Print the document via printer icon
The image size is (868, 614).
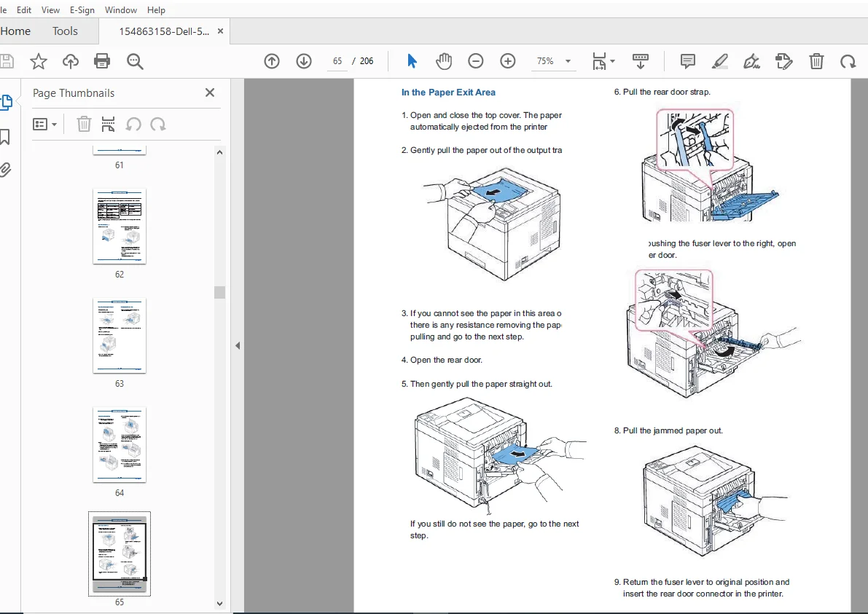(x=102, y=61)
